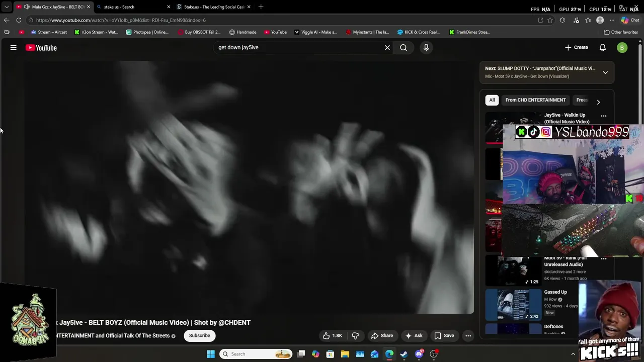644x362 pixels.
Task: Open Stream – Aircast bookmark
Action: coord(49,32)
